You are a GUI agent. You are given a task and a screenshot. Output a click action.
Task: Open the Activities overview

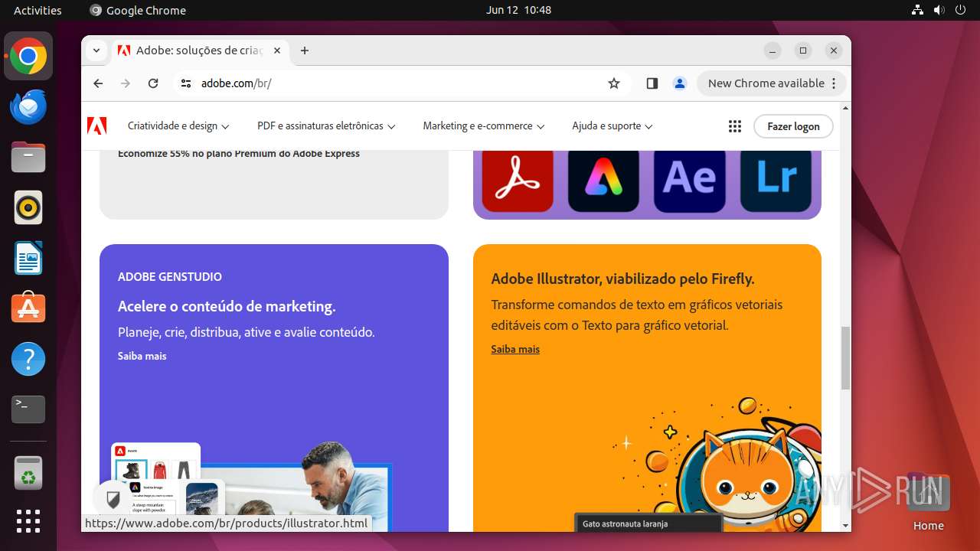click(x=38, y=10)
